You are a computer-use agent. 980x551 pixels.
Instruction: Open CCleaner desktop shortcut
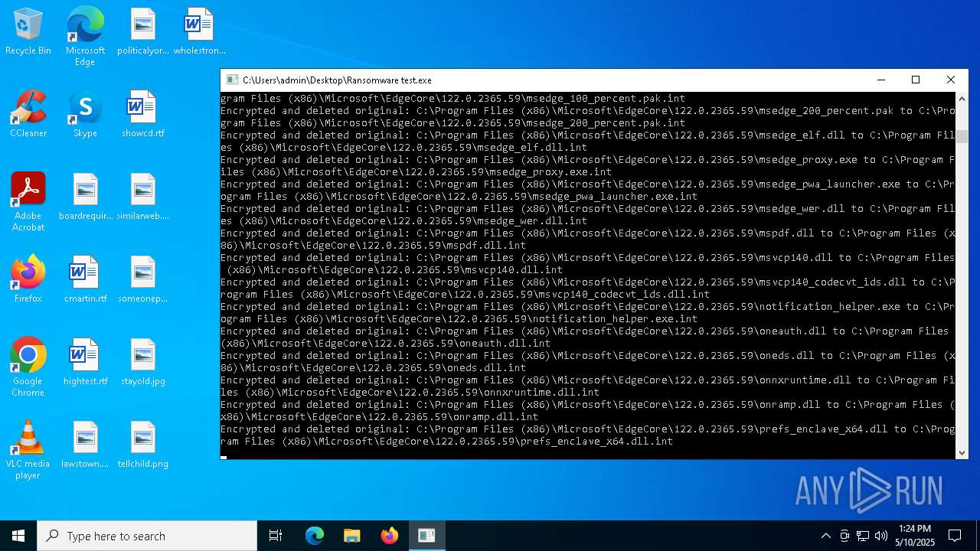pos(28,115)
